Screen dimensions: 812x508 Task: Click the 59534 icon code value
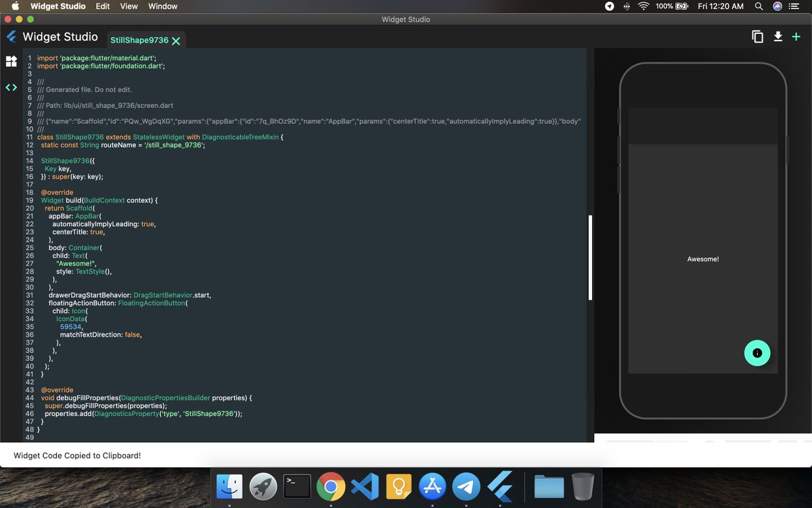click(x=70, y=326)
